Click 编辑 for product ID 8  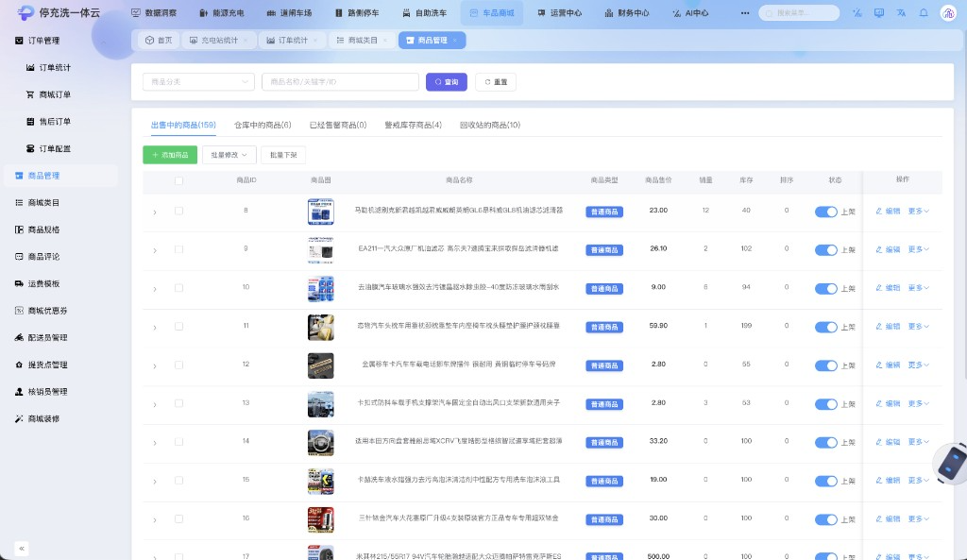pos(888,211)
